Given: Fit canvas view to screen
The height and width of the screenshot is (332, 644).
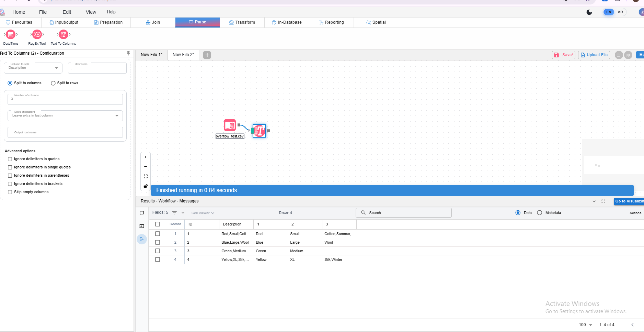Looking at the screenshot, I should (146, 176).
